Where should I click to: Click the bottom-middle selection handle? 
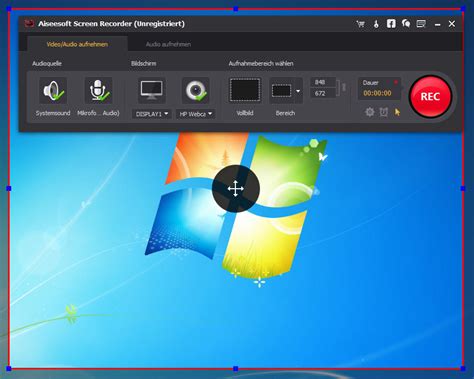tap(236, 369)
